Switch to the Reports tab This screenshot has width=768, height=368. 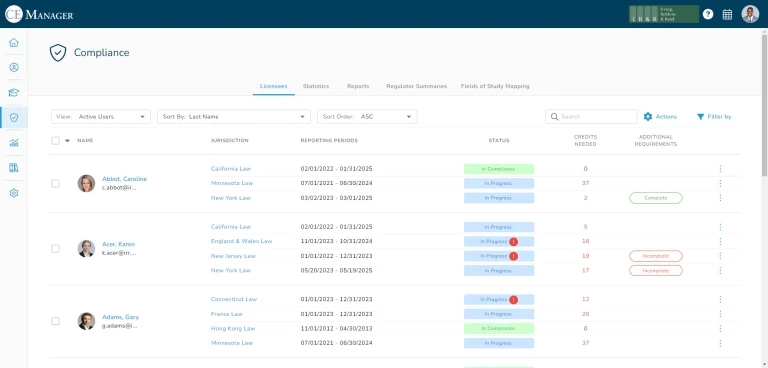coord(358,86)
